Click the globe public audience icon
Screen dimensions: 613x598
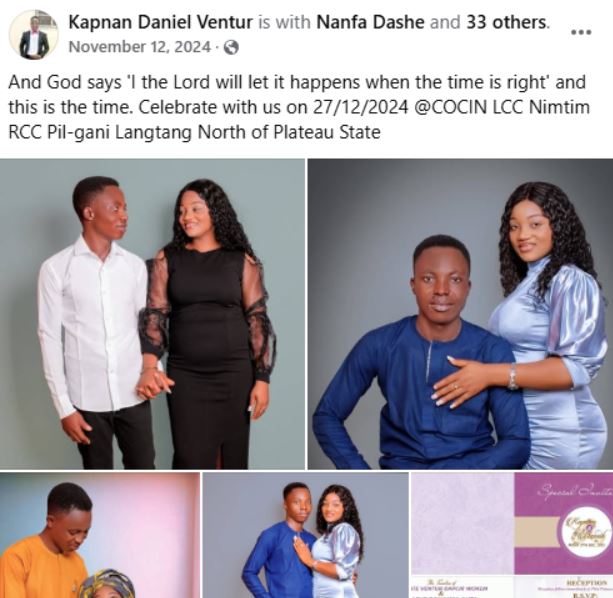pos(231,47)
